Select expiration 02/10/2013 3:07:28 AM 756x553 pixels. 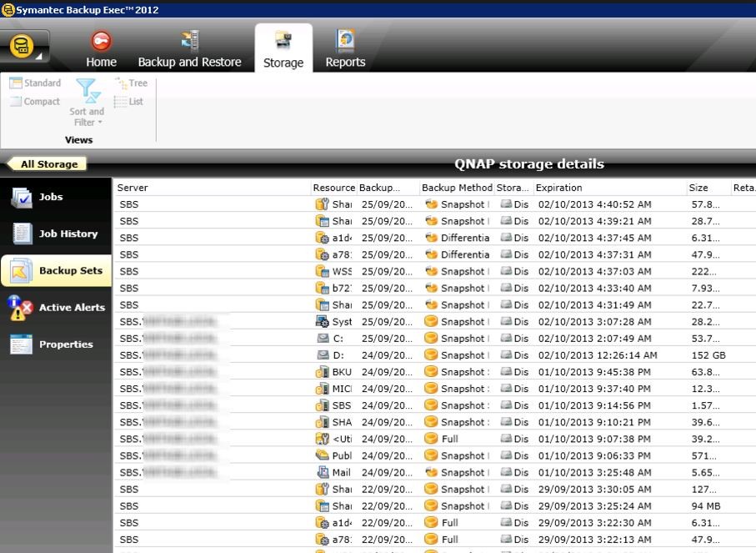point(594,321)
